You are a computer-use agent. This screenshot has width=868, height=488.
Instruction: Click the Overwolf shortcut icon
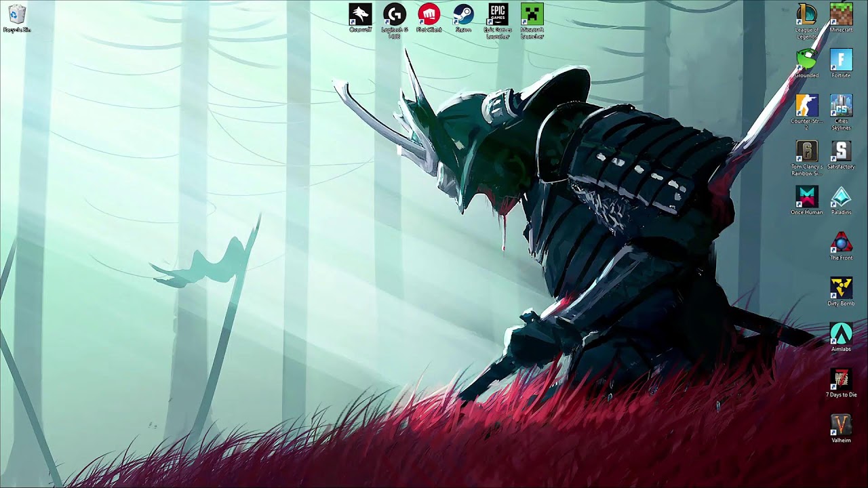click(360, 15)
